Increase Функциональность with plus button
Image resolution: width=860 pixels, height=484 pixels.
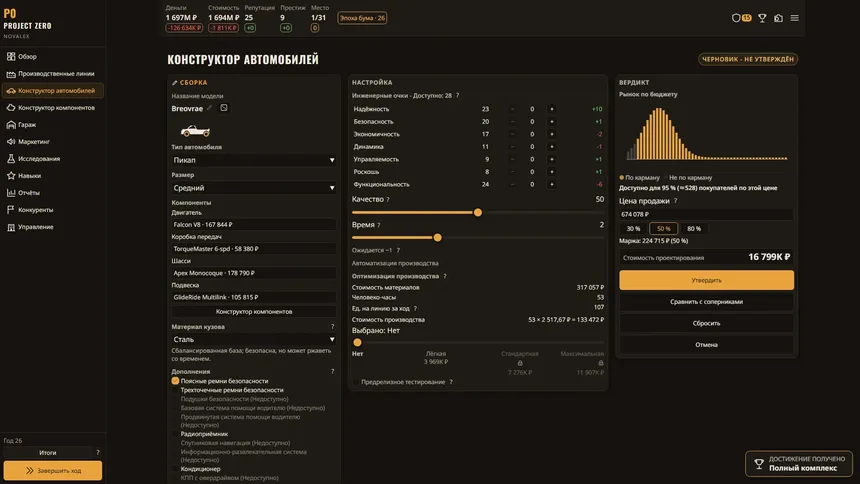coord(552,185)
